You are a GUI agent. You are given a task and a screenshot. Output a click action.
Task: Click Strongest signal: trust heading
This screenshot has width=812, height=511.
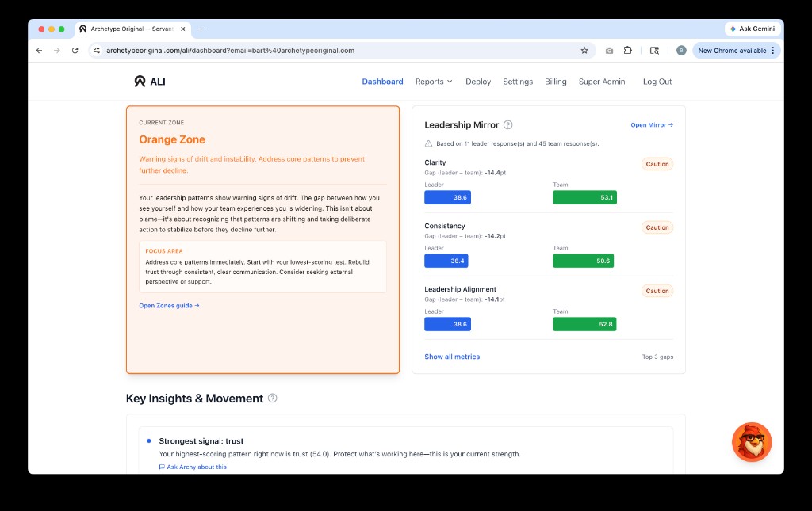201,441
